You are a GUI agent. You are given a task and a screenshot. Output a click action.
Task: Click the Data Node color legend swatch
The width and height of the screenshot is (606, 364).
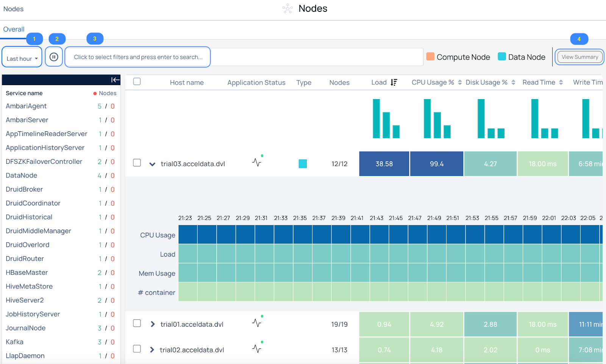[502, 57]
